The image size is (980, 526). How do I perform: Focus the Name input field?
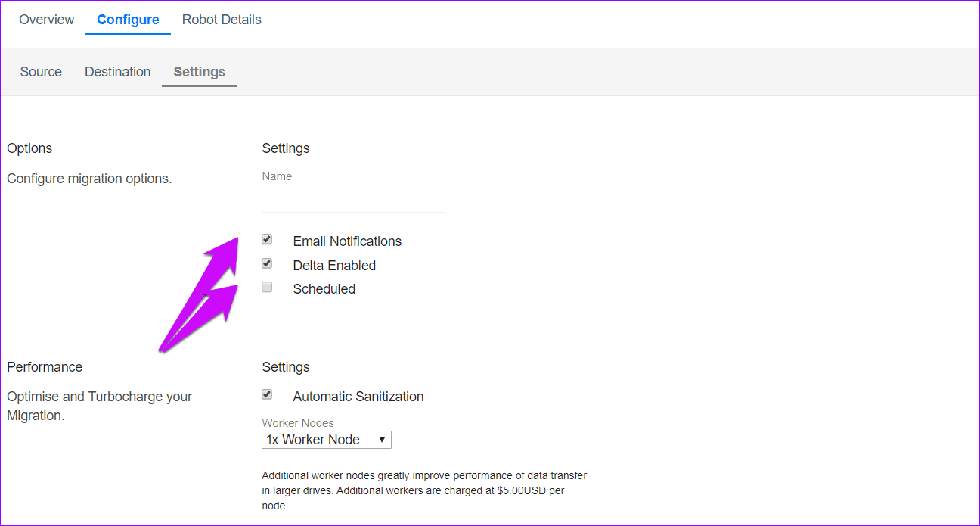click(x=353, y=202)
